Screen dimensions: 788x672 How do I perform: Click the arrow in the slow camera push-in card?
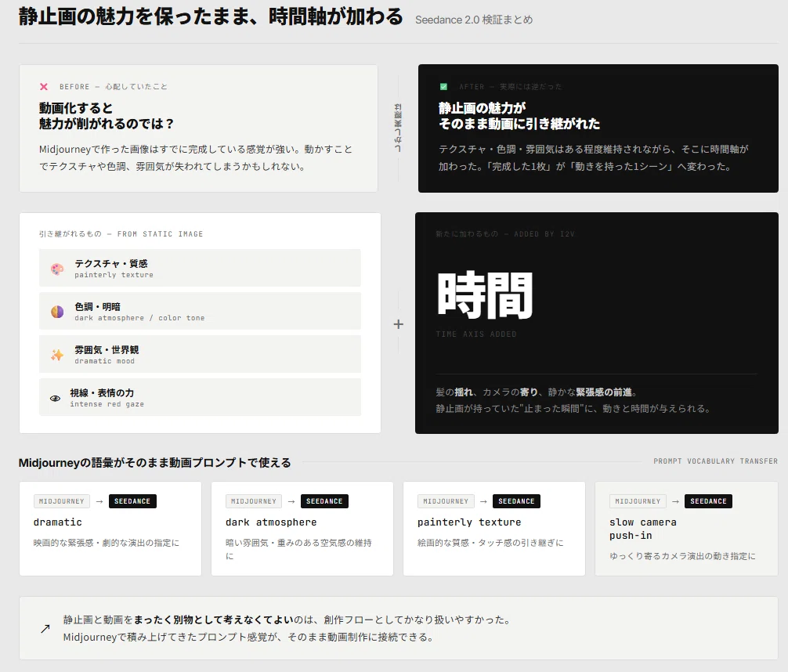(675, 501)
